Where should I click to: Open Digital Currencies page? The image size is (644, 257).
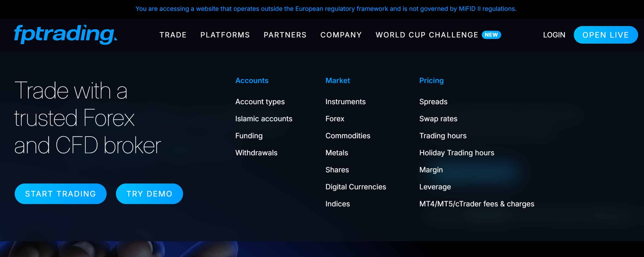click(356, 187)
